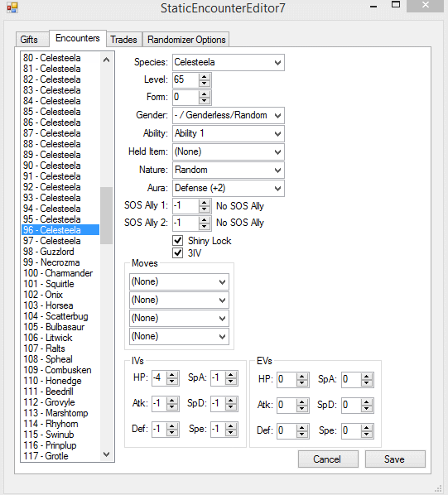448x495 pixels.
Task: Increase the HP EV with up arrow
Action: (301, 377)
